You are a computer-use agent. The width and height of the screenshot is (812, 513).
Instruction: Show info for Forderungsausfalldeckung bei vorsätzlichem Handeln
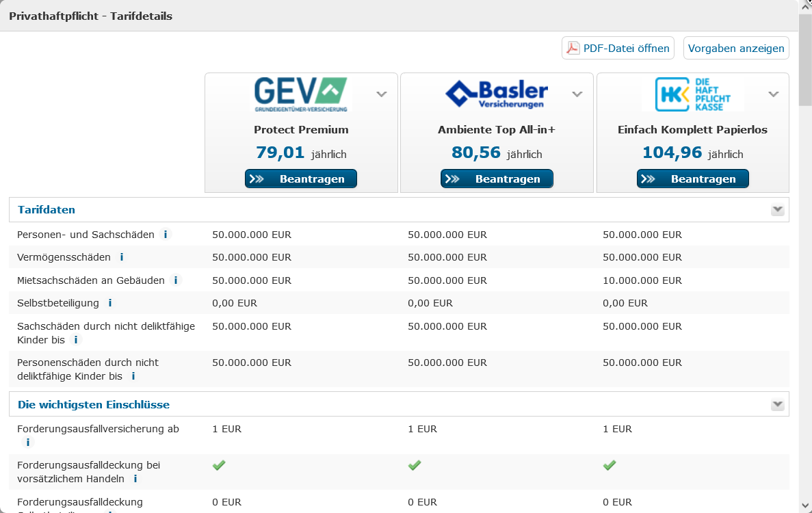point(135,479)
